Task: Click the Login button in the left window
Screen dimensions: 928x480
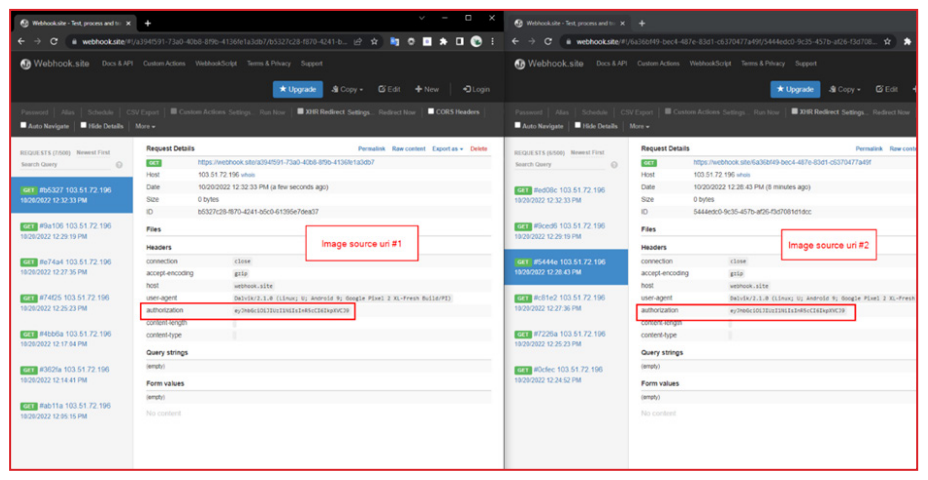Action: pos(476,89)
